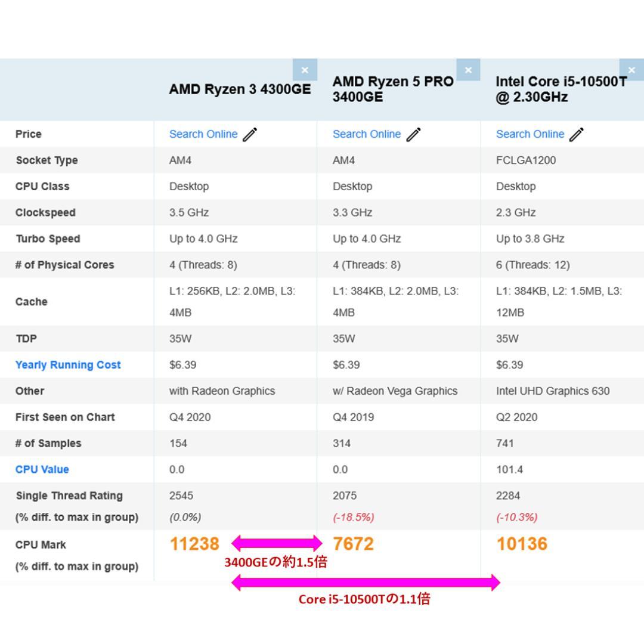This screenshot has height=644, width=644.
Task: Click CPU Mark score 10136
Action: 522,544
